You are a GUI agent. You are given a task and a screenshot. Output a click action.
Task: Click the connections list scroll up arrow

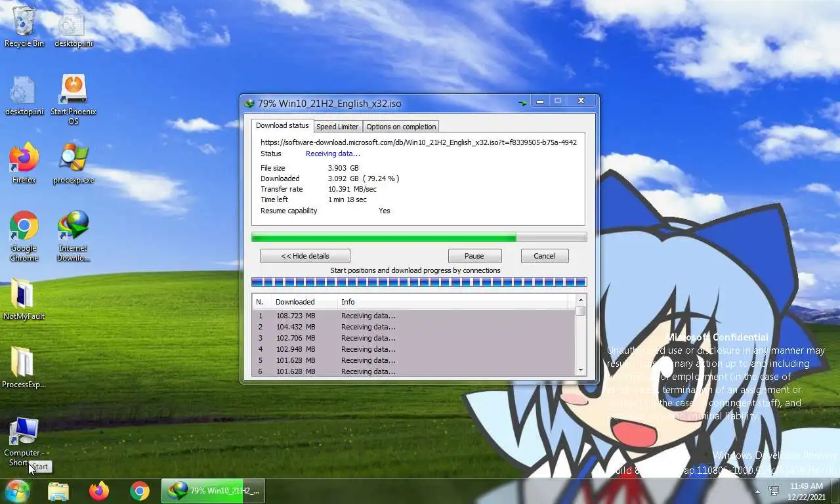coord(581,300)
